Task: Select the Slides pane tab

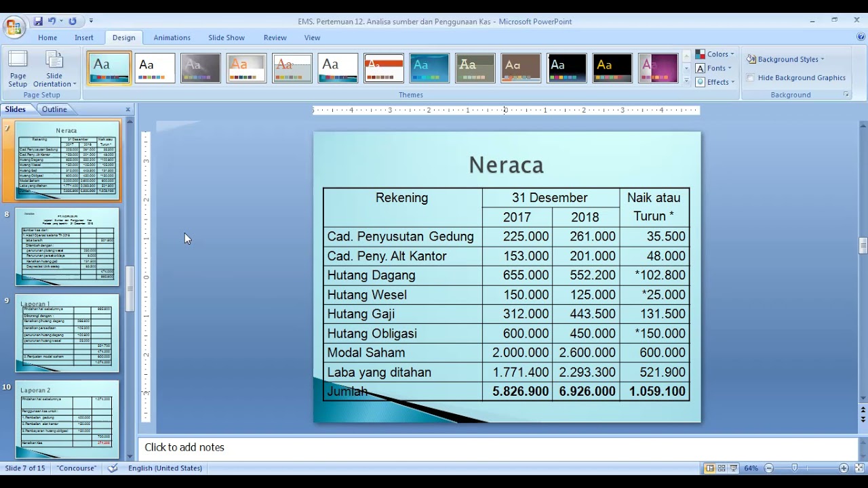Action: click(15, 109)
